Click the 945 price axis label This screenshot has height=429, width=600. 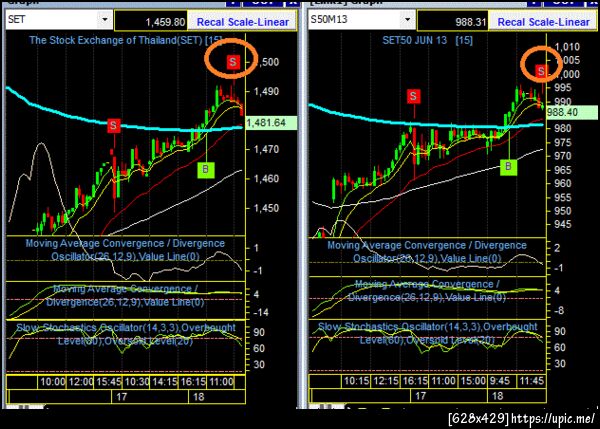point(562,224)
